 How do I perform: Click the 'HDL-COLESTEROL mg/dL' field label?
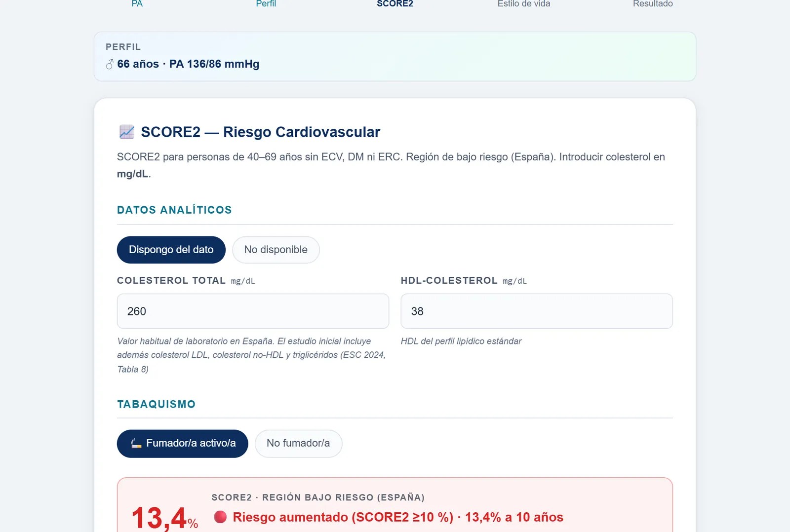[464, 281]
